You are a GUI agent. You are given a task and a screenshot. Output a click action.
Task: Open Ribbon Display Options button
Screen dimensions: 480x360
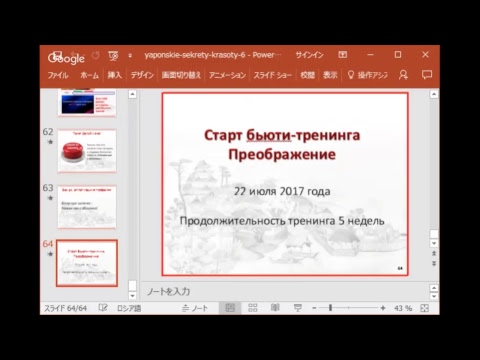(343, 55)
